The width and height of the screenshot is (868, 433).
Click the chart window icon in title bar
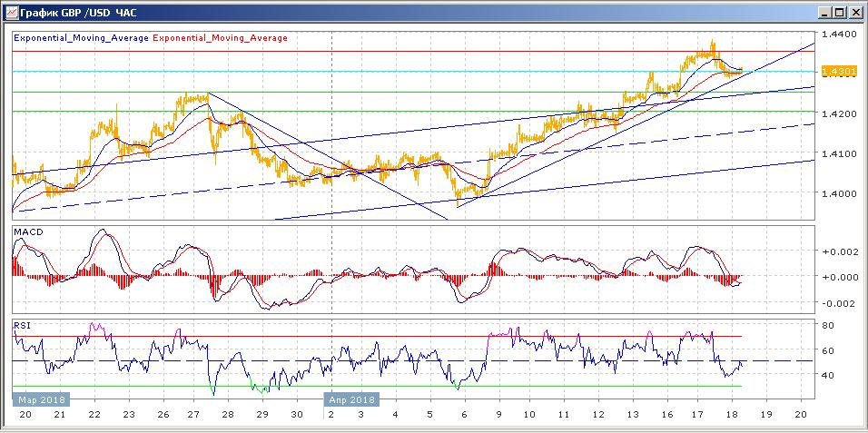(10, 12)
